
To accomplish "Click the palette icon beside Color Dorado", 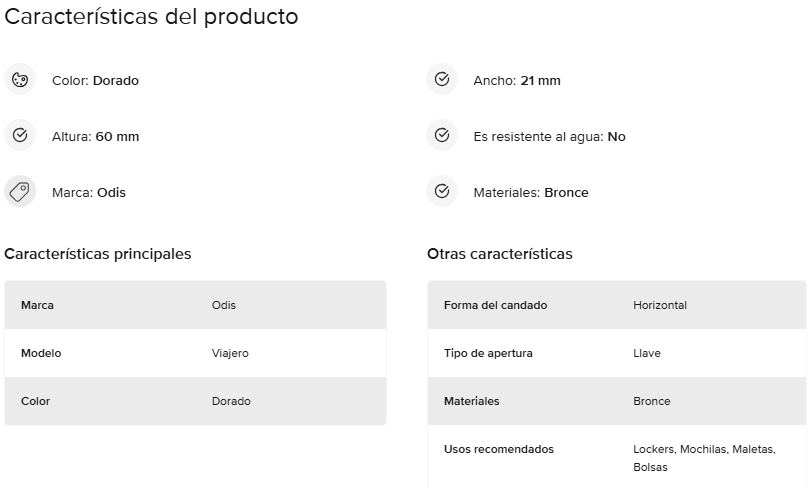I will click(20, 80).
